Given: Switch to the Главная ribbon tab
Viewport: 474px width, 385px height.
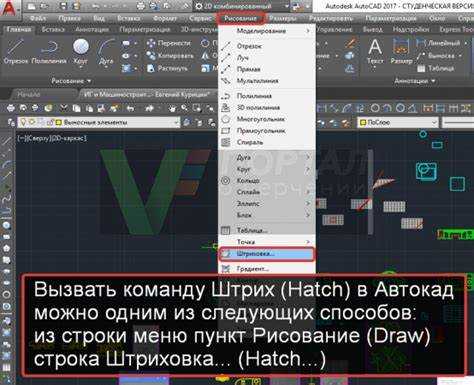Looking at the screenshot, I should [19, 30].
